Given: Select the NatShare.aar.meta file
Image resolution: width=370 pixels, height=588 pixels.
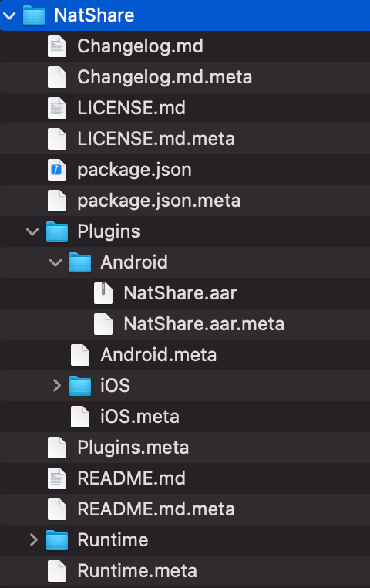Looking at the screenshot, I should [185, 324].
